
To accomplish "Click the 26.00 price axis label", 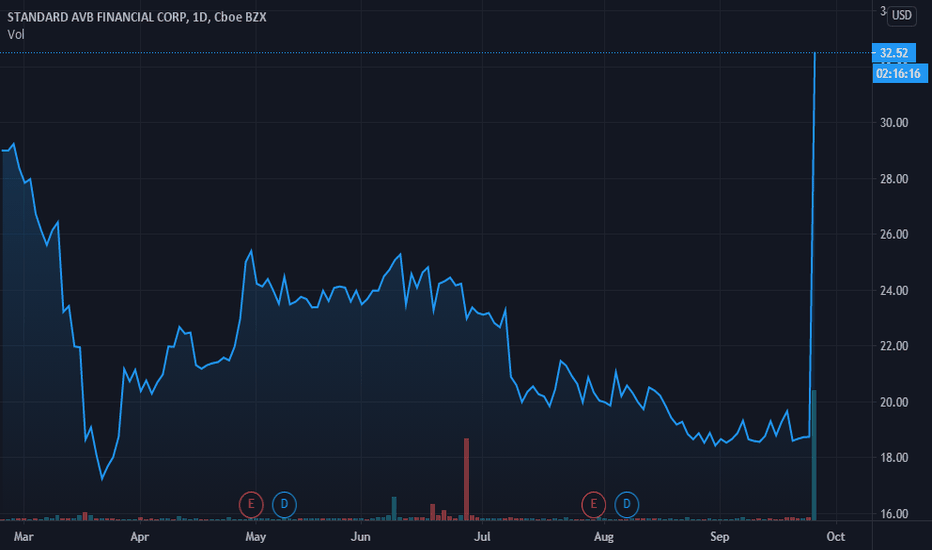I will click(894, 234).
